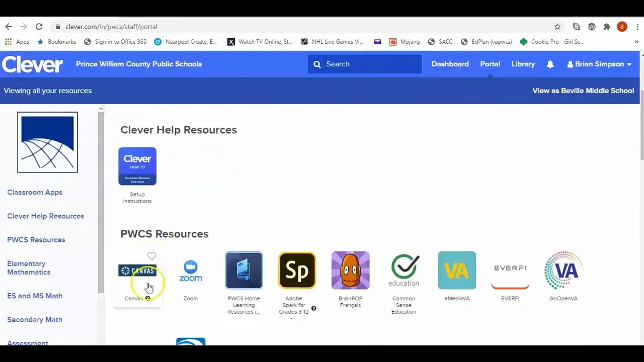Open the Chrome three-dot menu

click(x=636, y=27)
